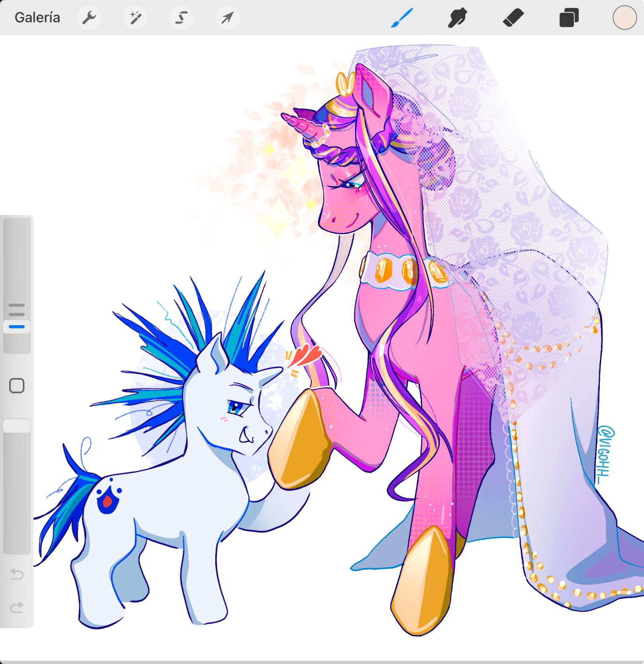Select the Smudge tool
644x664 pixels.
point(457,18)
